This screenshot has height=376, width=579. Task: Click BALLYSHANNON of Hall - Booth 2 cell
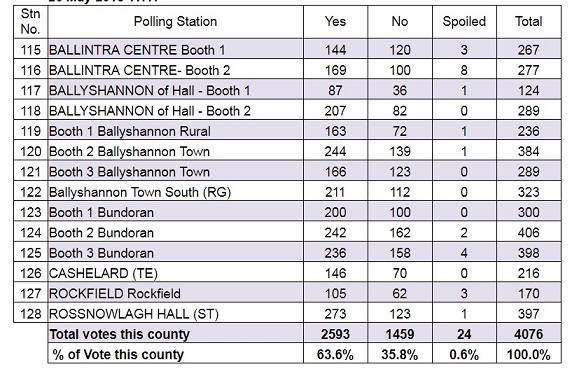[175, 111]
